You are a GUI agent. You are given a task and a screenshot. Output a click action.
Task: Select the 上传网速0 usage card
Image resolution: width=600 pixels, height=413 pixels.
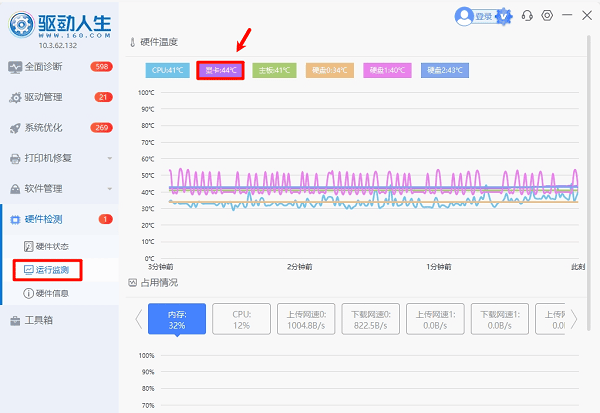(x=306, y=319)
